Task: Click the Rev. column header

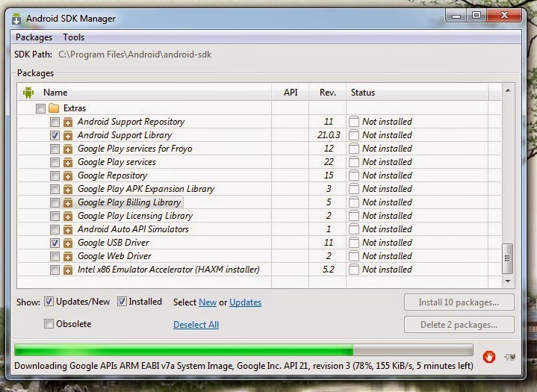Action: [x=328, y=93]
